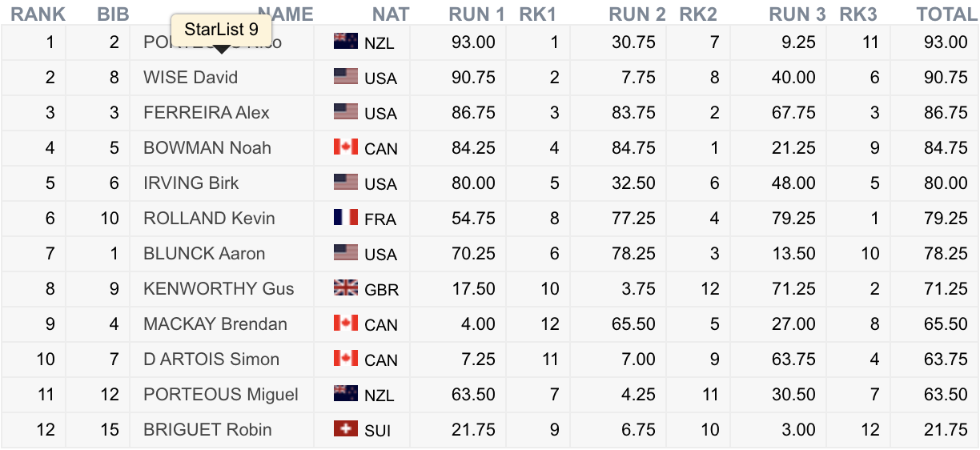Click the StarList 9 tooltip
Image resolution: width=980 pixels, height=450 pixels.
pyautogui.click(x=221, y=30)
